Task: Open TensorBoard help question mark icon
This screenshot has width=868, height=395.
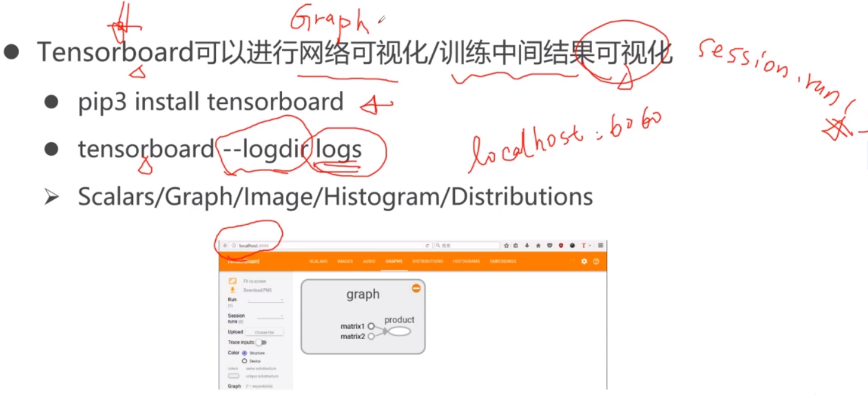Action: tap(596, 262)
